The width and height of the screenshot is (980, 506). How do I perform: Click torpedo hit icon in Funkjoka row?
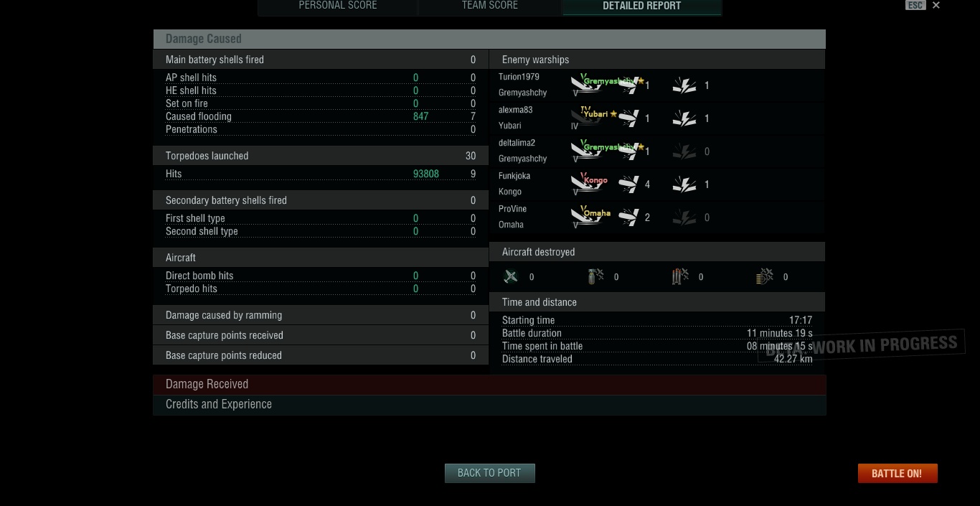point(629,184)
